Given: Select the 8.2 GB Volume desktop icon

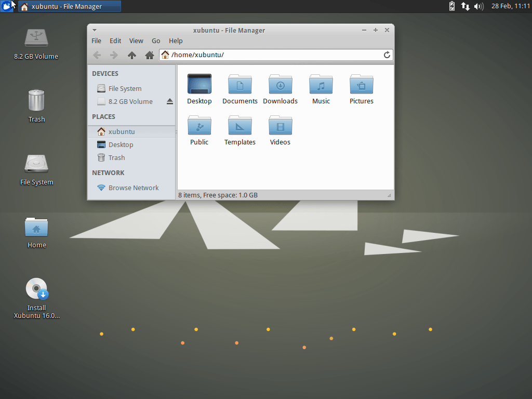Looking at the screenshot, I should pos(36,44).
